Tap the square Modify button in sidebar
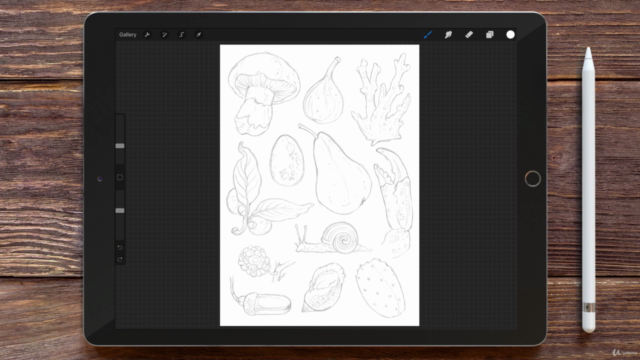This screenshot has height=360, width=640. point(120,177)
